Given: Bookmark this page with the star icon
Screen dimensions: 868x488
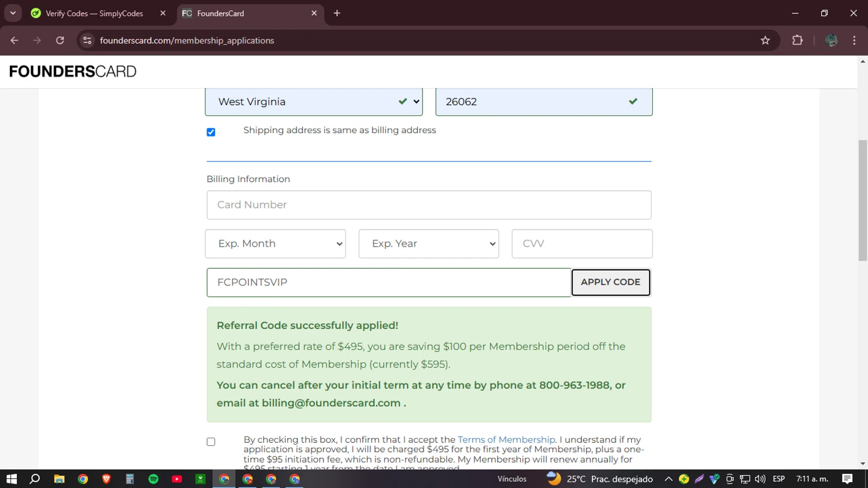Looking at the screenshot, I should [x=766, y=41].
